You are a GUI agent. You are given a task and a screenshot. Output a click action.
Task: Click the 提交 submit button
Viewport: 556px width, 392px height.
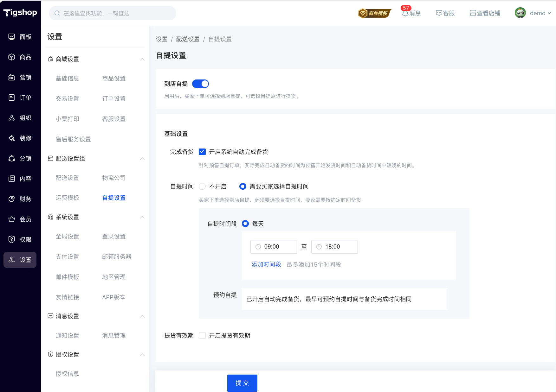tap(242, 383)
